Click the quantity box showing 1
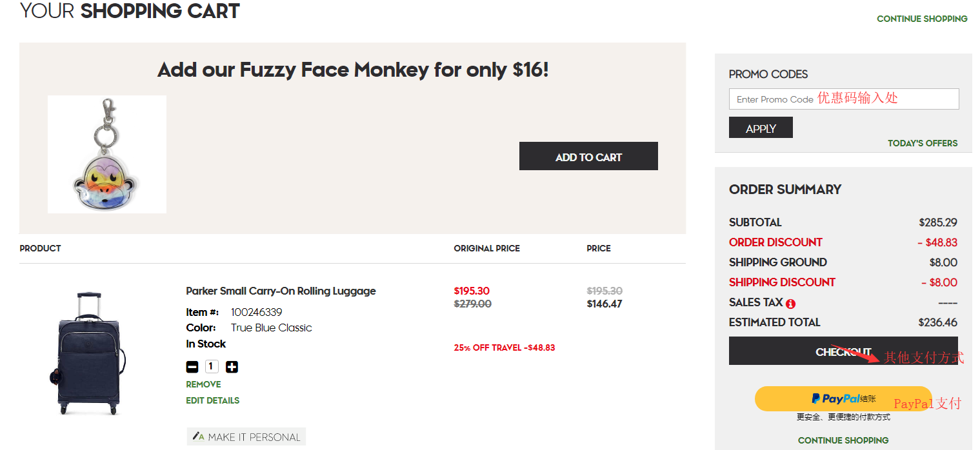Screen dimensions: 980x450 212,367
